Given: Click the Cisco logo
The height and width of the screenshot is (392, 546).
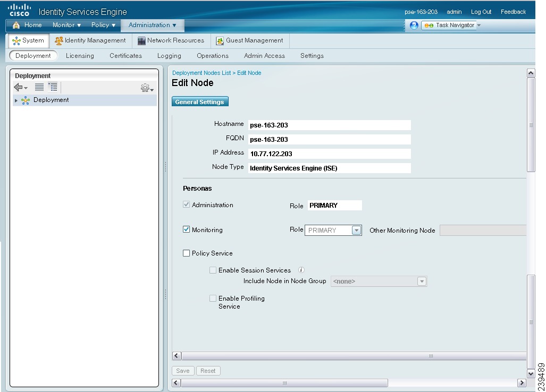Looking at the screenshot, I should tap(19, 10).
